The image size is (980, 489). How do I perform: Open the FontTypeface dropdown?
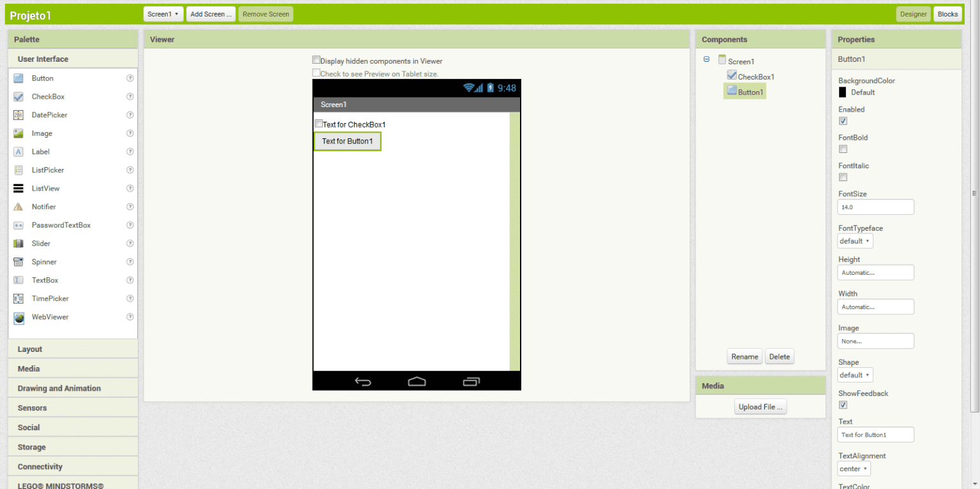coord(855,240)
